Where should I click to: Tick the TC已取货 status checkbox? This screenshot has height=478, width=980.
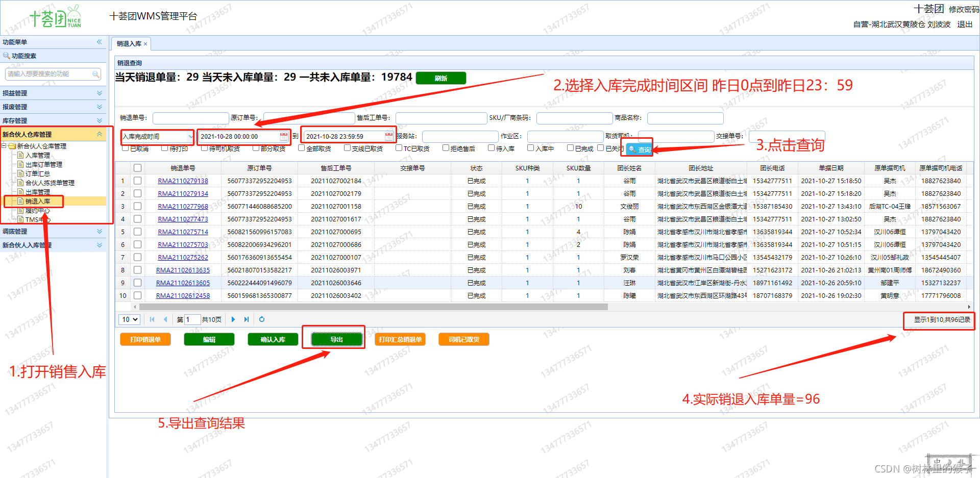pyautogui.click(x=399, y=148)
